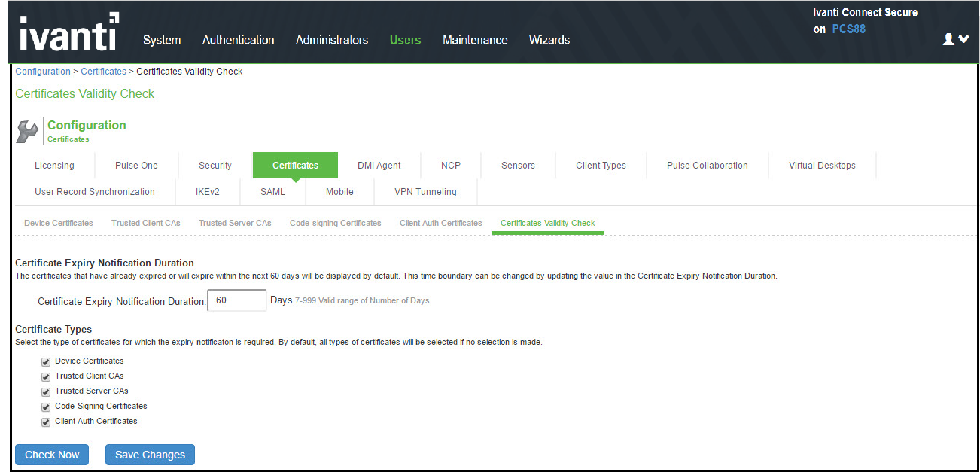Switch to the Licensing tab
The height and width of the screenshot is (472, 980).
click(53, 165)
